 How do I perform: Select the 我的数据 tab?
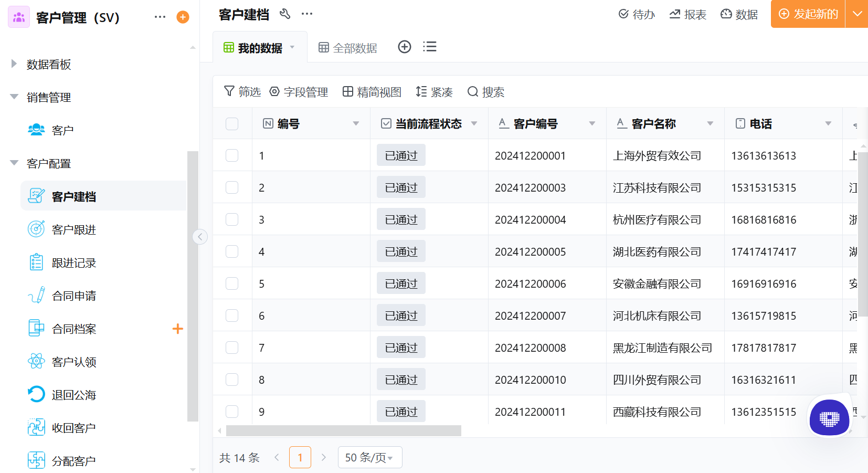coord(257,47)
